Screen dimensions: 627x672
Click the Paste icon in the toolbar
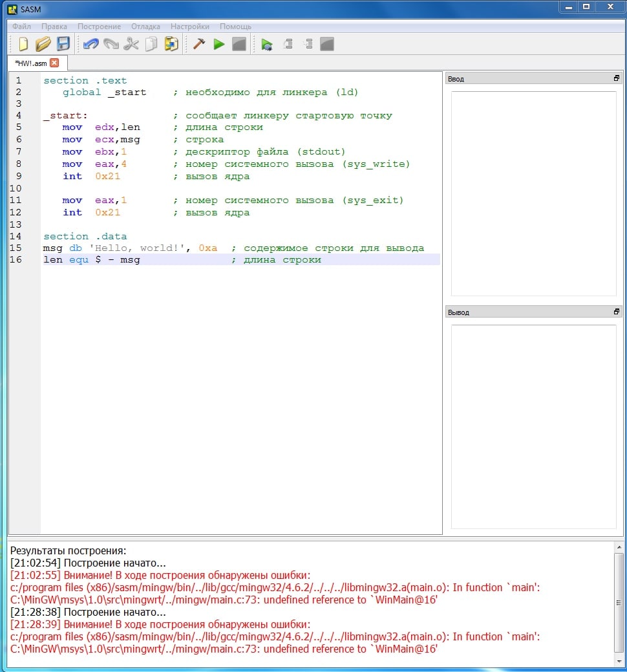coord(171,44)
